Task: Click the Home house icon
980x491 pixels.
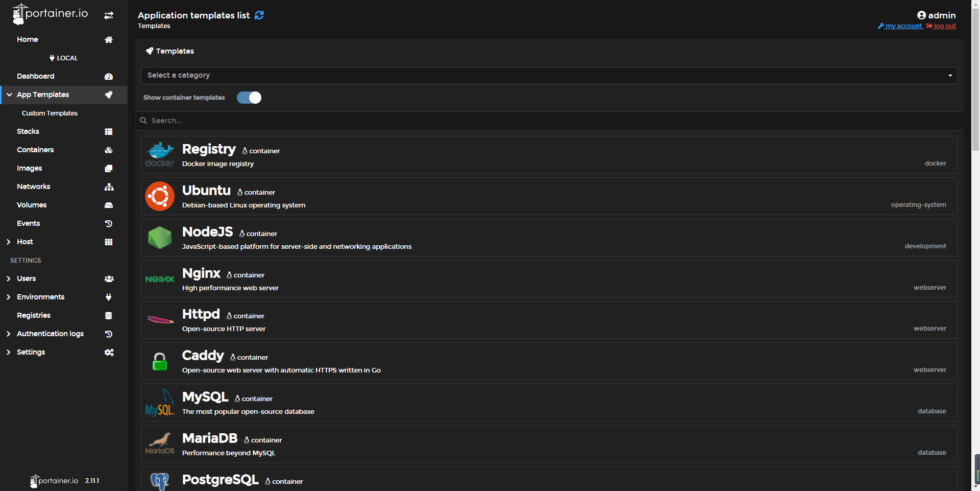Action: point(109,39)
